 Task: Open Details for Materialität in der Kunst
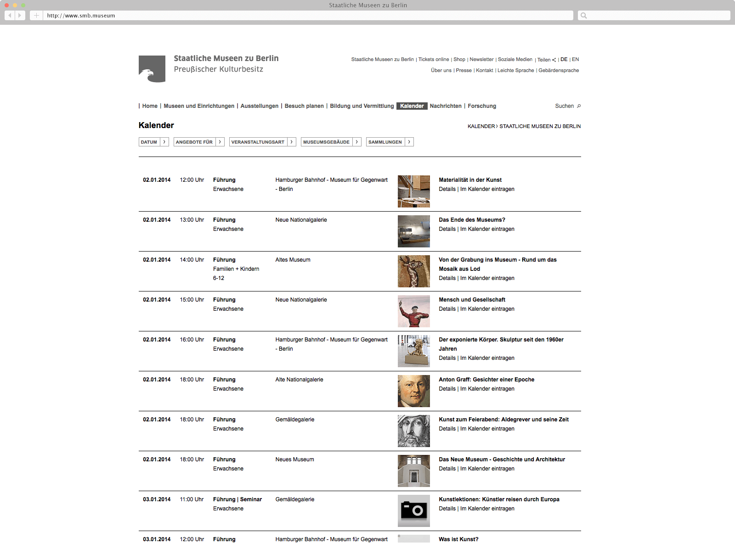[x=447, y=189]
